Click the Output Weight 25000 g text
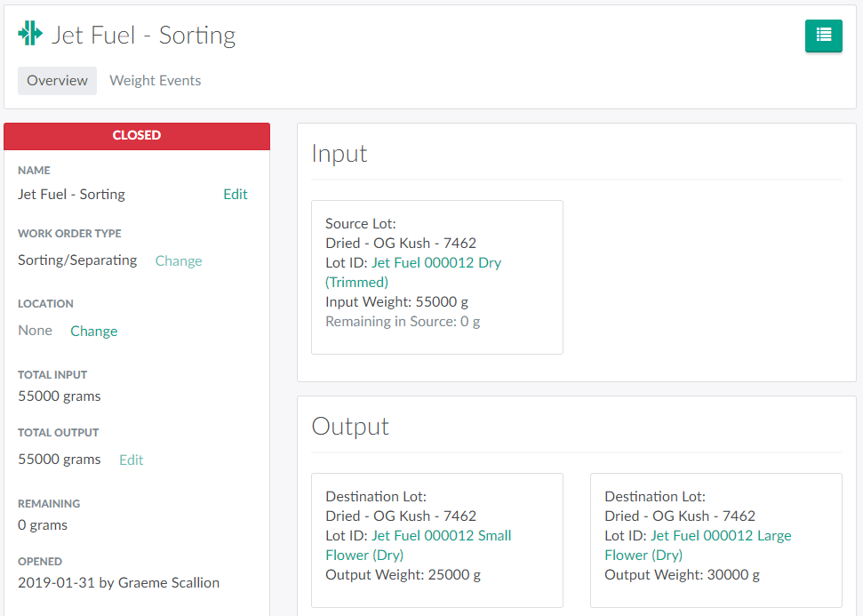The height and width of the screenshot is (616, 863). coord(403,575)
